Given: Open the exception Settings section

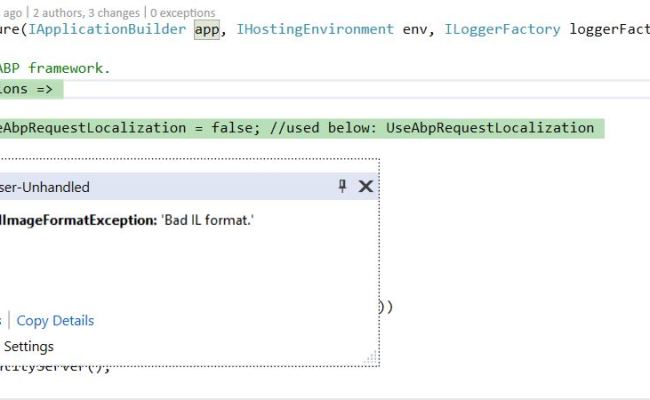Looking at the screenshot, I should point(29,347).
